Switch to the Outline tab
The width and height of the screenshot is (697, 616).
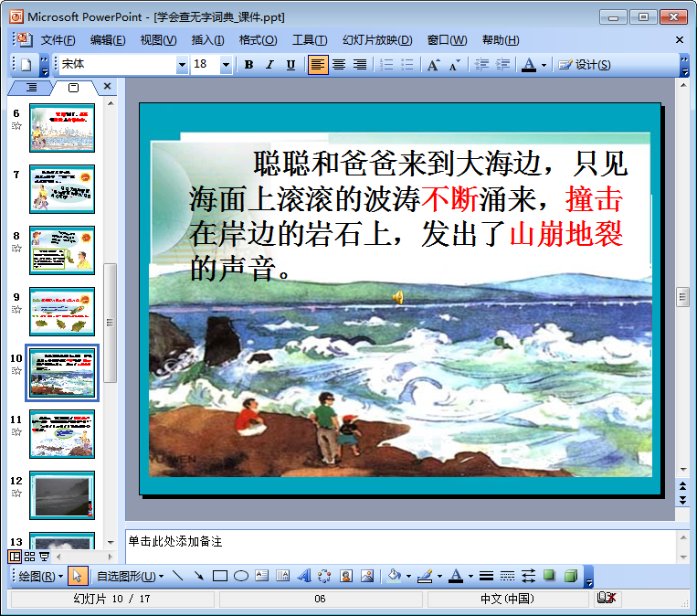31,87
